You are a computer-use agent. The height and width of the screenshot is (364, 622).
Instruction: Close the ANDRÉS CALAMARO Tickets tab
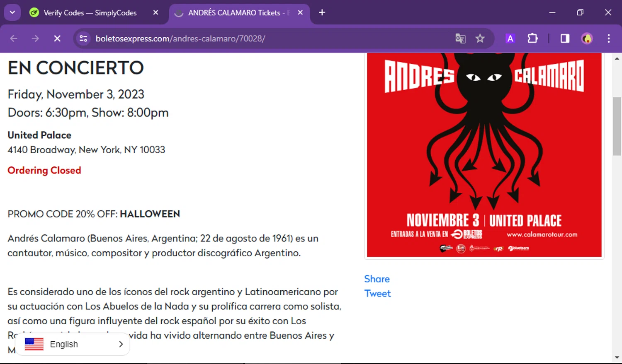(x=300, y=13)
